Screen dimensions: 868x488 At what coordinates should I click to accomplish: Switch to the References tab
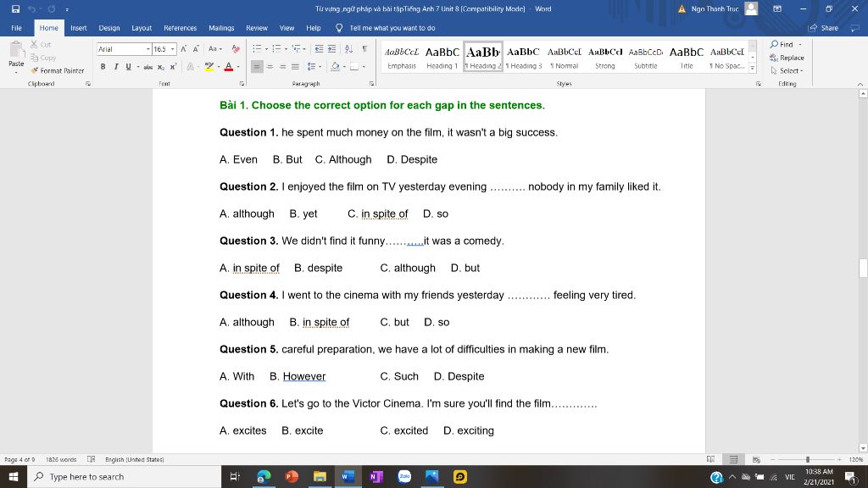180,28
